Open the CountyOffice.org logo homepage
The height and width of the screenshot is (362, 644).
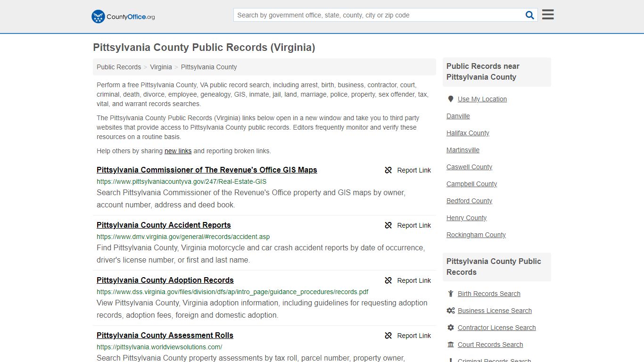(123, 16)
